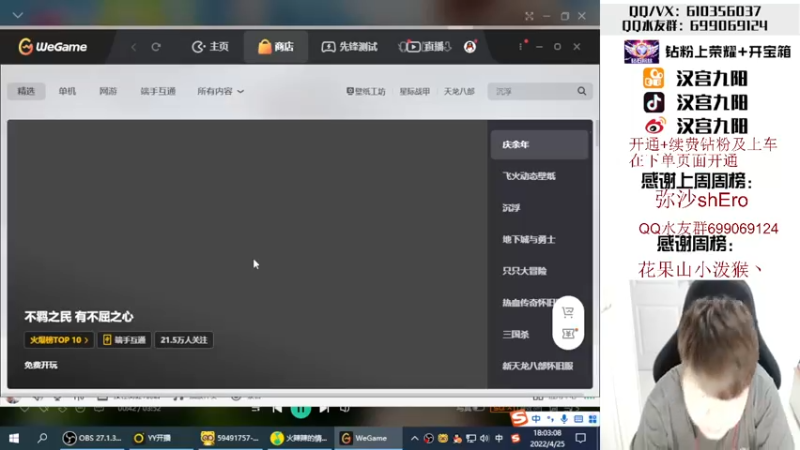Image resolution: width=800 pixels, height=450 pixels.
Task: Skip to previous track in music player
Action: coord(277,409)
